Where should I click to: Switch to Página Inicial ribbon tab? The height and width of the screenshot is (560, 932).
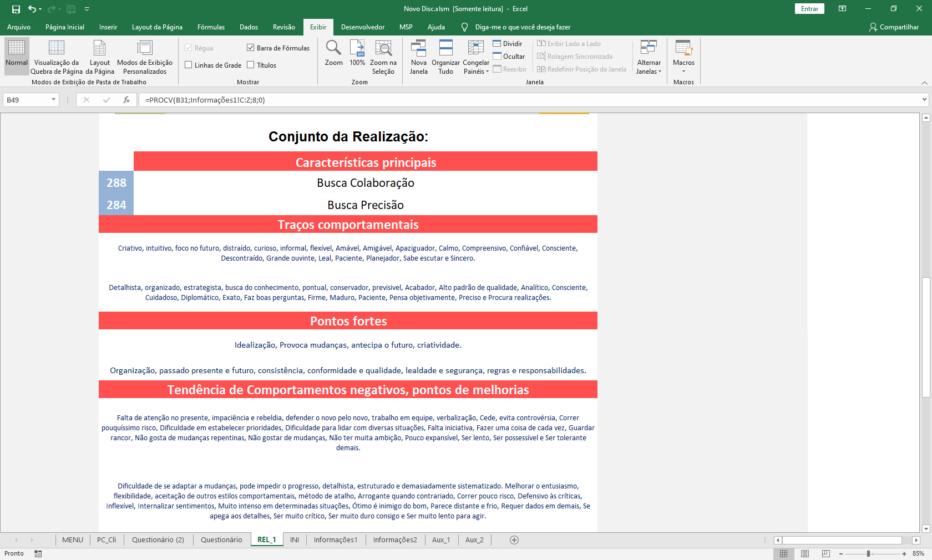click(65, 27)
